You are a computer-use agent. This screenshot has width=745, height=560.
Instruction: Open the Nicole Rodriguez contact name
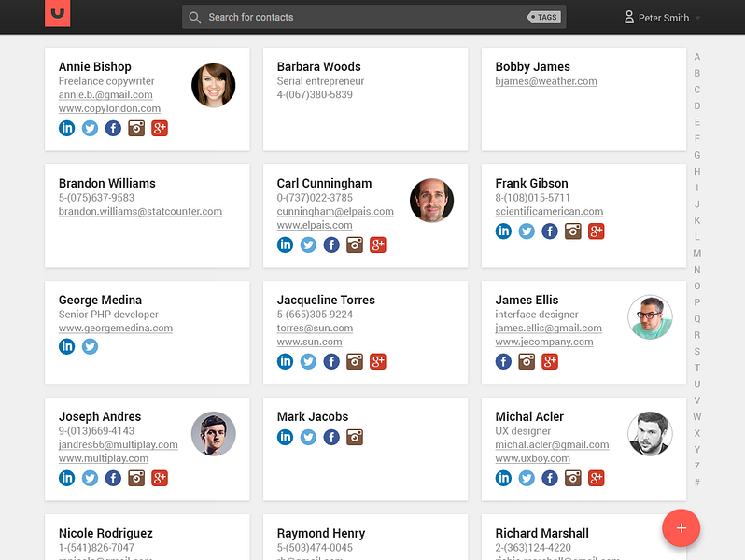105,533
